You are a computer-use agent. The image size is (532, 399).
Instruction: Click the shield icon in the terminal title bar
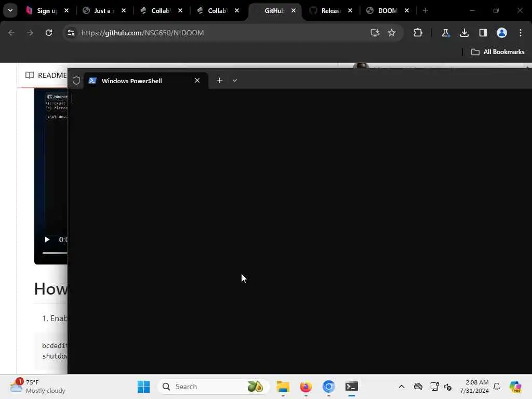76,81
